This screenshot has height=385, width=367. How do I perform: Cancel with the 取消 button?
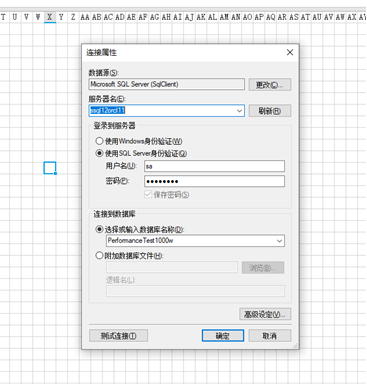click(x=270, y=336)
